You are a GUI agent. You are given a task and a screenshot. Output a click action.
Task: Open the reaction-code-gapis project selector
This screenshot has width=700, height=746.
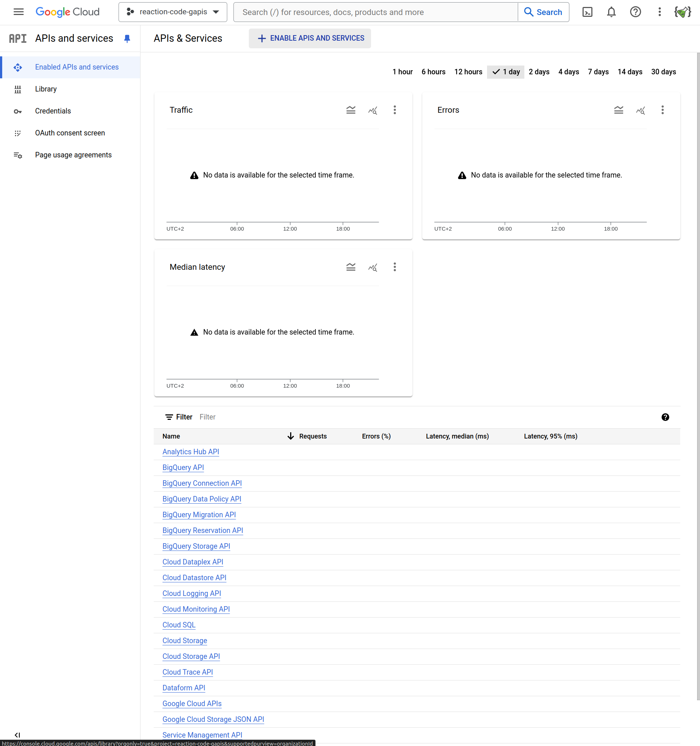click(x=173, y=12)
